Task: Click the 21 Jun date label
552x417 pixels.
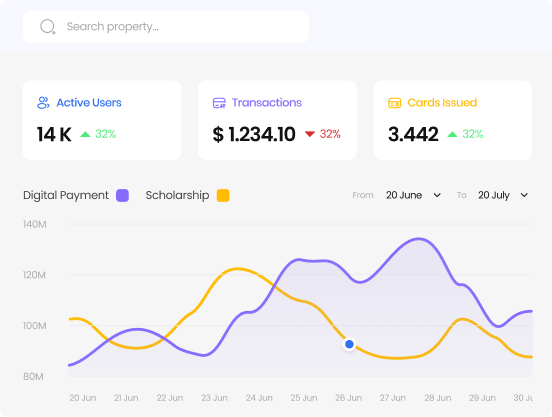Action: coord(126,398)
